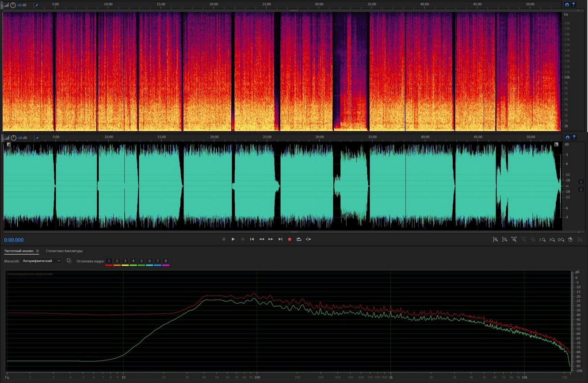The height and width of the screenshot is (383, 588).
Task: Click hold frame button 8 (magenta)
Action: pyautogui.click(x=166, y=261)
